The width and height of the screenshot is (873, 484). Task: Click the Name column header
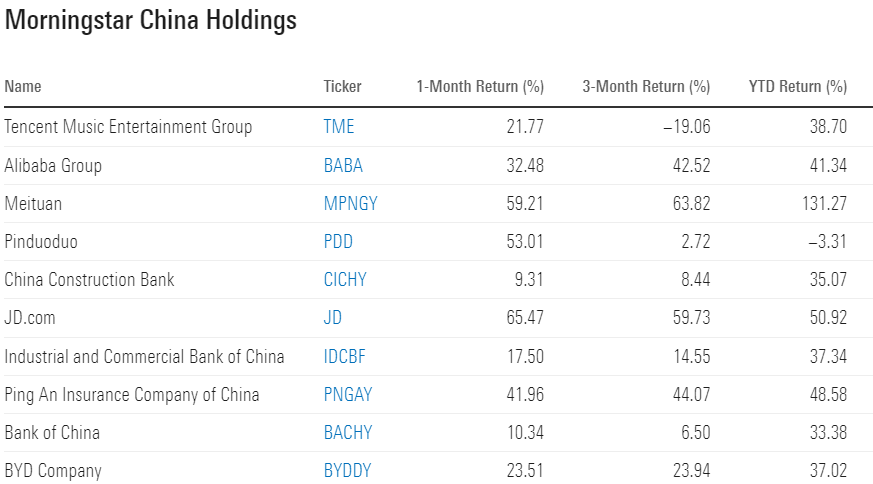point(23,87)
